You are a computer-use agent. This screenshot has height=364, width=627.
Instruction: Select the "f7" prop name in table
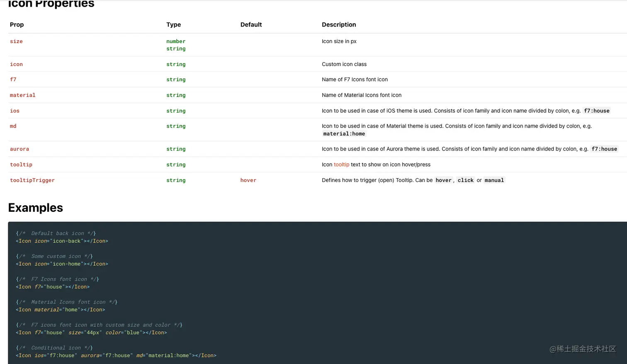point(13,80)
